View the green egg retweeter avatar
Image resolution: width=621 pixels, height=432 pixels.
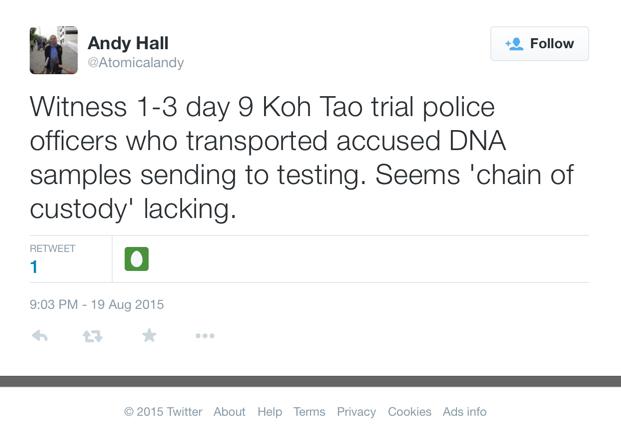[x=136, y=259]
